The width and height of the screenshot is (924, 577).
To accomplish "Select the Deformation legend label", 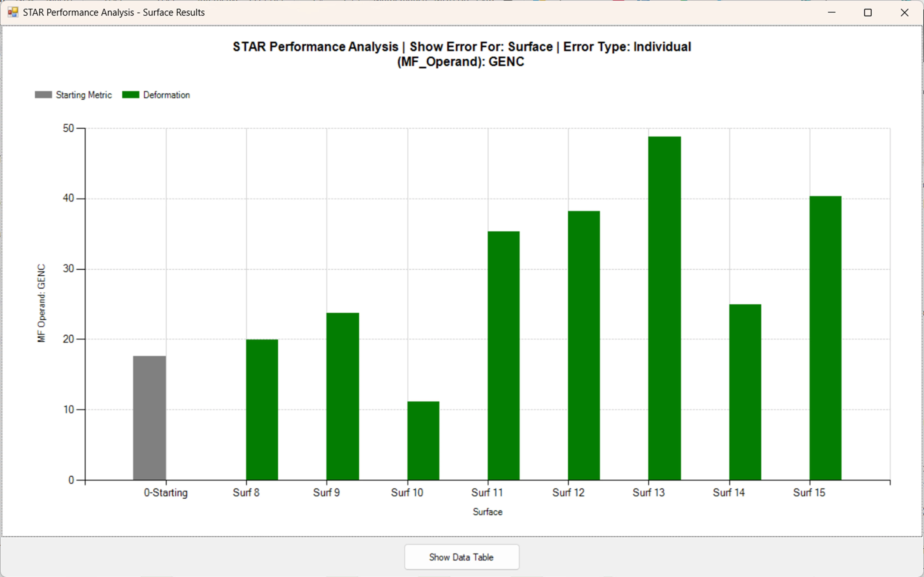I will tap(166, 95).
